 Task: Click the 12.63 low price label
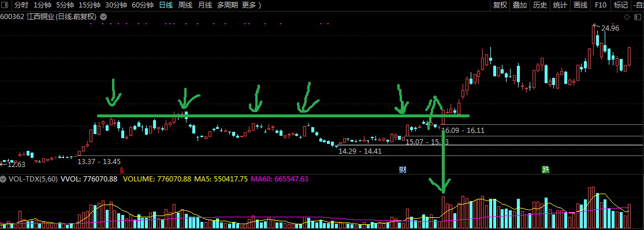click(x=16, y=165)
